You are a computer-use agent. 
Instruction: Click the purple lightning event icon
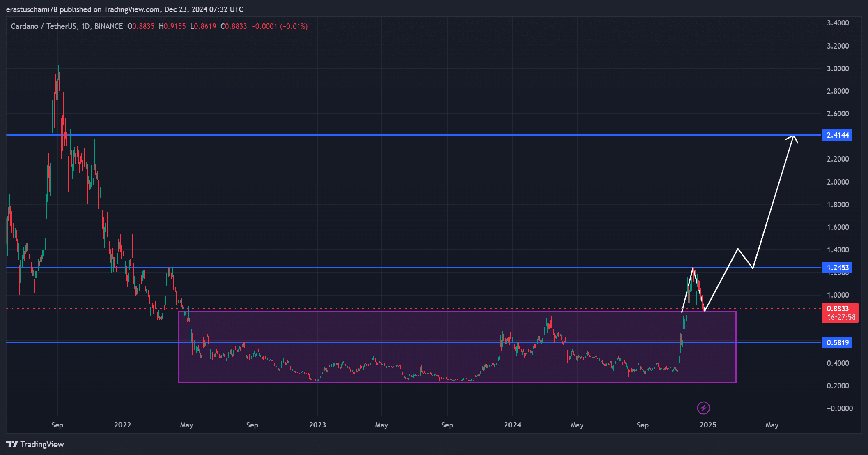coord(703,408)
